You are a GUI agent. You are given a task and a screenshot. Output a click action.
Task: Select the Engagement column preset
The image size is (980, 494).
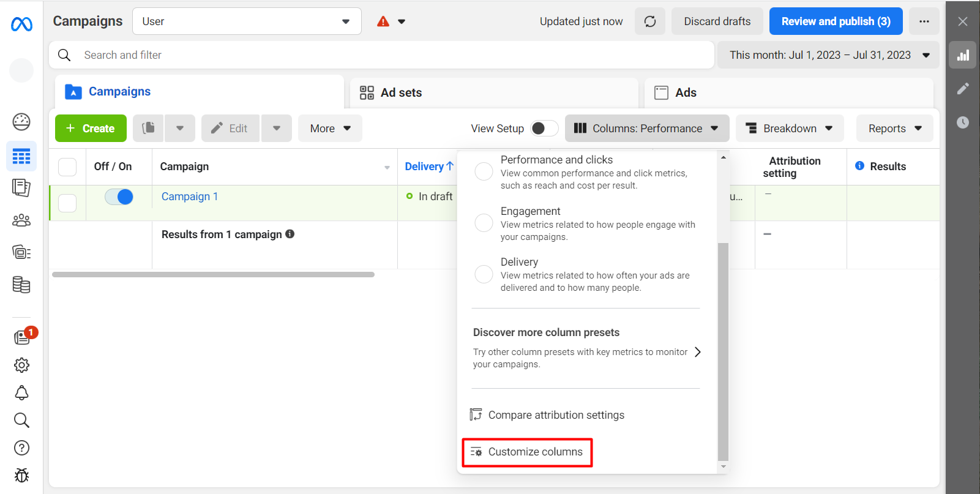pyautogui.click(x=484, y=223)
